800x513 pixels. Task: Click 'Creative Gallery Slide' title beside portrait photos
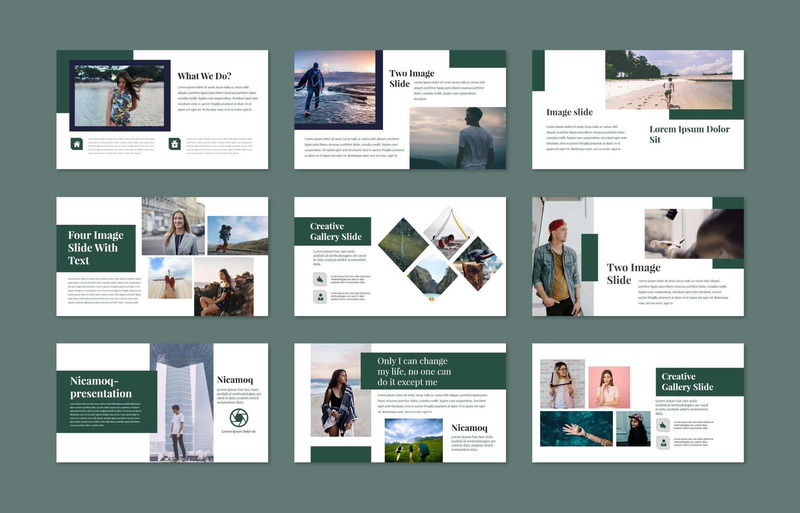click(x=687, y=382)
